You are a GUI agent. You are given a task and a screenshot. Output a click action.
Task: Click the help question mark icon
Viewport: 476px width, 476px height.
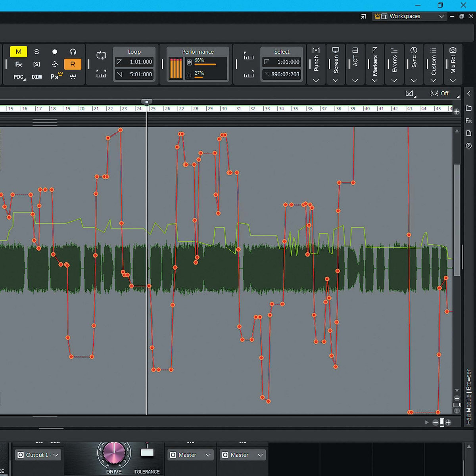pyautogui.click(x=468, y=146)
